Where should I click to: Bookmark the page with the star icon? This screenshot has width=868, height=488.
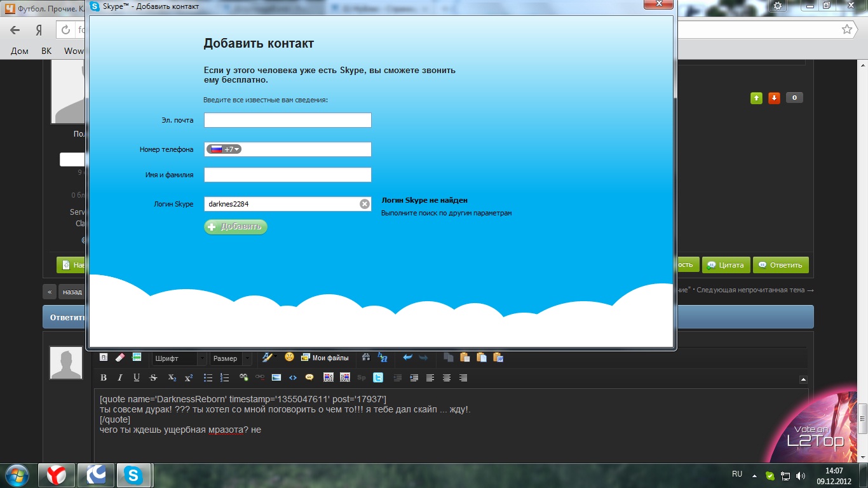(x=846, y=29)
